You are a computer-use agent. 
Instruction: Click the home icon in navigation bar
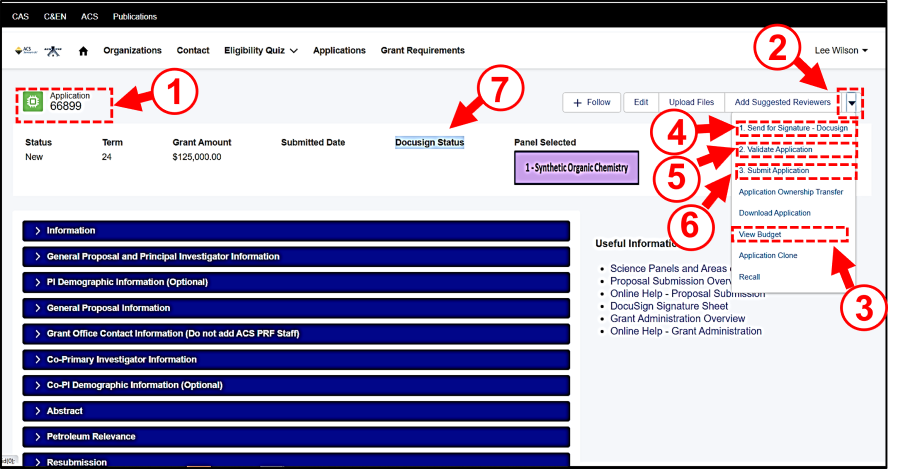click(83, 51)
